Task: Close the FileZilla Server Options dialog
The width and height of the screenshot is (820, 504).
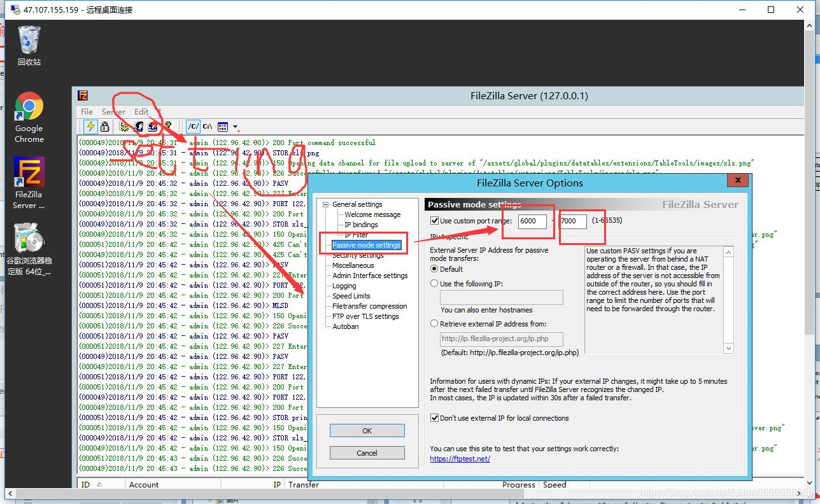Action: [737, 181]
